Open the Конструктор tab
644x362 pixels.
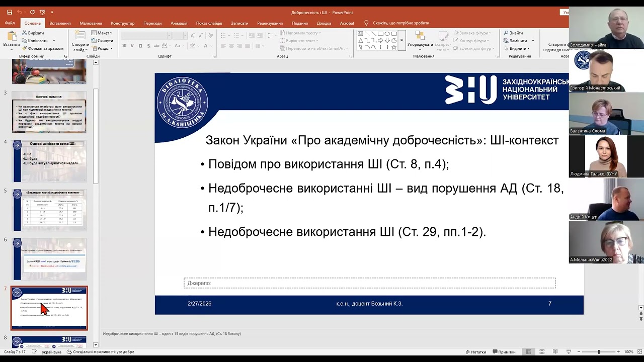(x=123, y=23)
